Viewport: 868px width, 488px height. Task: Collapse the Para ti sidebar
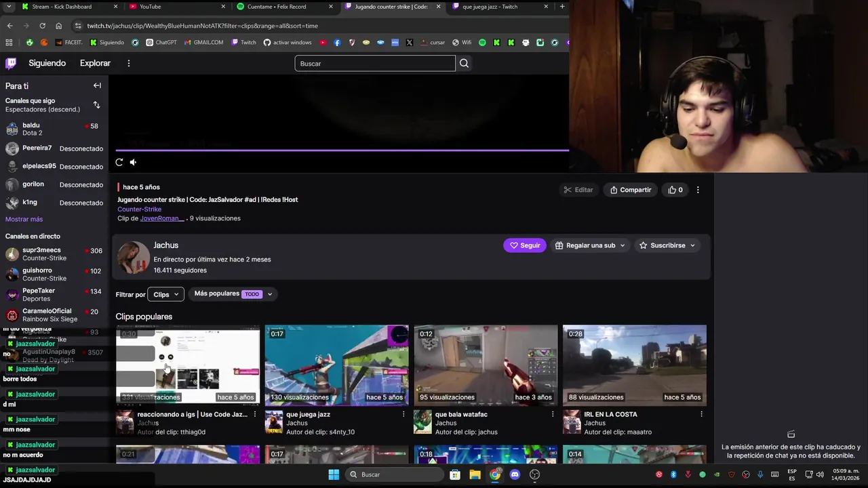coord(97,85)
